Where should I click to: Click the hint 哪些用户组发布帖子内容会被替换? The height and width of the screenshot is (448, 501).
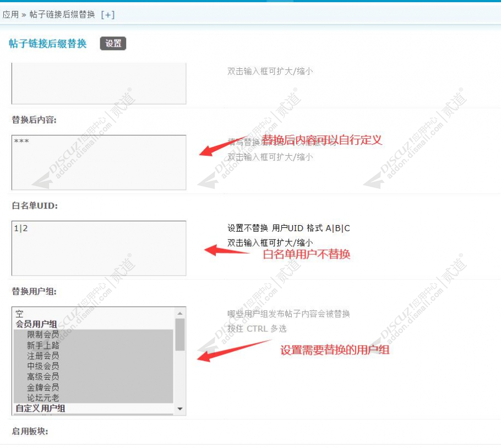coord(289,314)
